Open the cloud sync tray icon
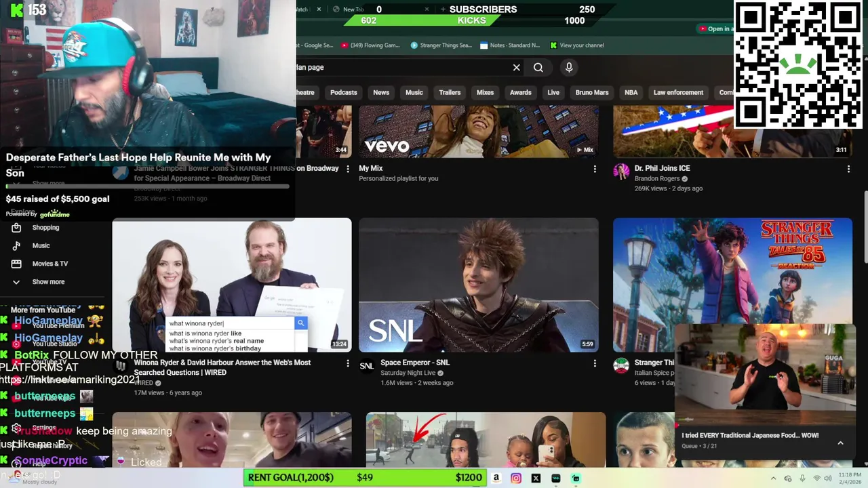The width and height of the screenshot is (868, 488). (x=788, y=479)
